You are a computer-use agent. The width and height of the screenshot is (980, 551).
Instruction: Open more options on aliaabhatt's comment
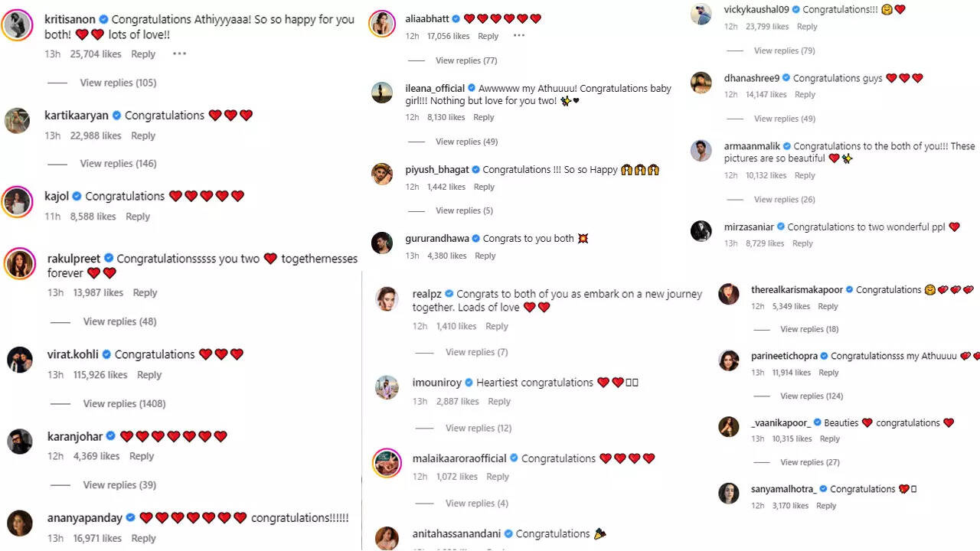(519, 36)
